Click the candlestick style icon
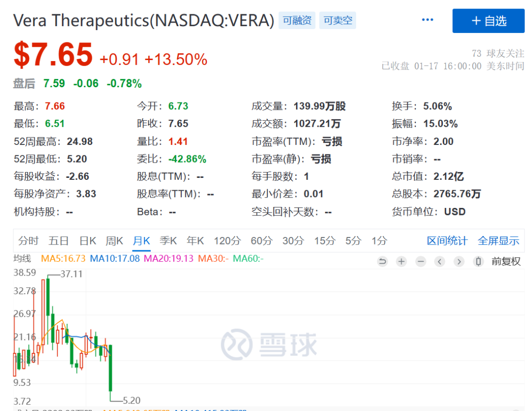Image resolution: width=532 pixels, height=411 pixels. (478, 261)
